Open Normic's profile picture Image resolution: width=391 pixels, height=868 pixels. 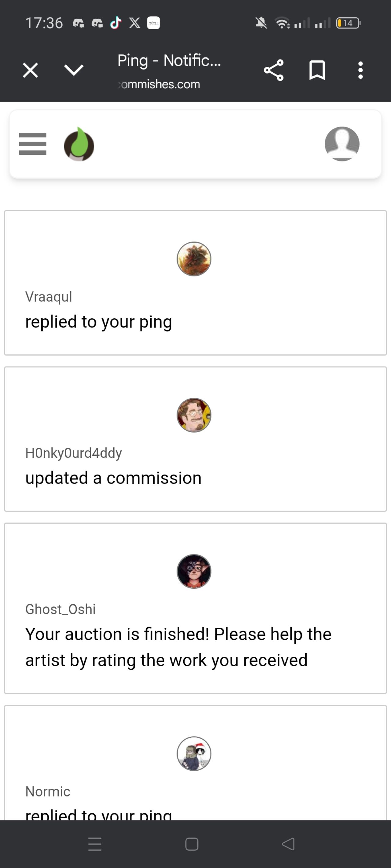194,754
